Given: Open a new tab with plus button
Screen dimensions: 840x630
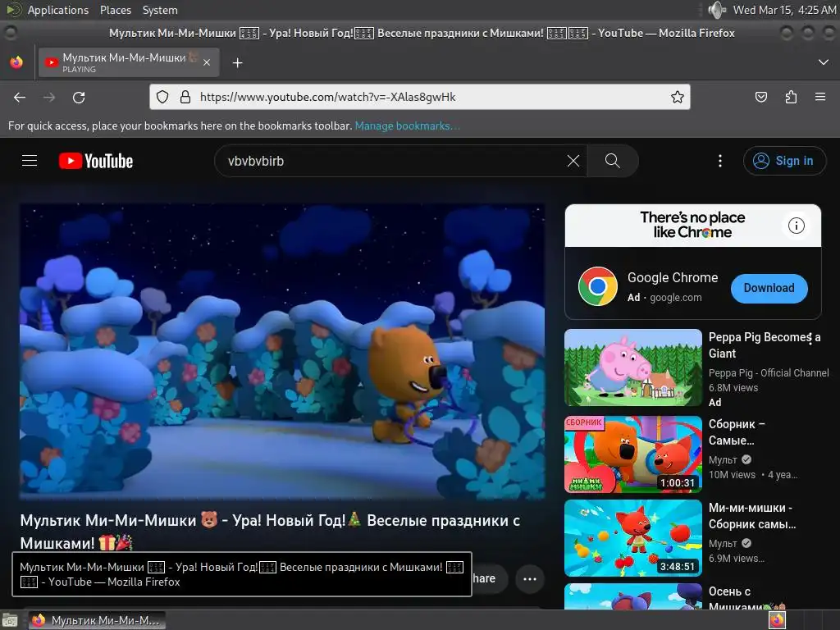Looking at the screenshot, I should pyautogui.click(x=237, y=63).
